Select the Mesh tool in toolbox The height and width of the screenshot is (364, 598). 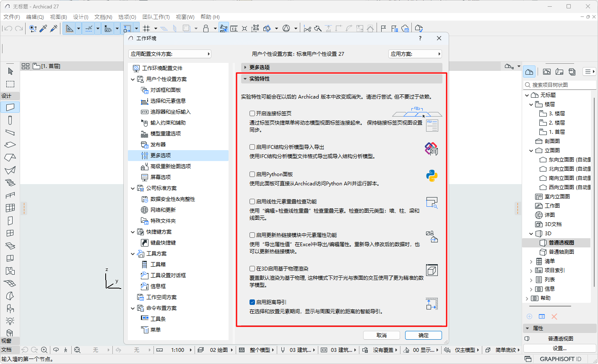(10, 283)
